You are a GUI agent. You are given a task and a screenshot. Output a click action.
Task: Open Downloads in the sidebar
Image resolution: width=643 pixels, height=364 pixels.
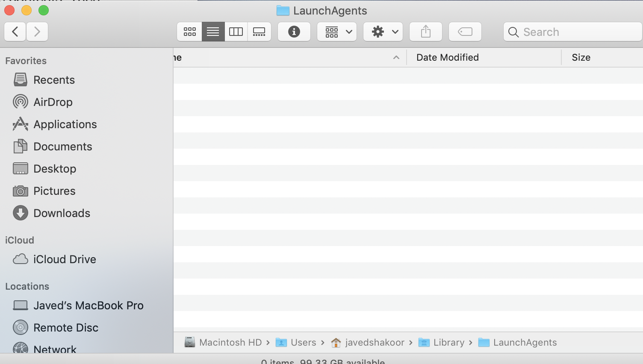62,213
